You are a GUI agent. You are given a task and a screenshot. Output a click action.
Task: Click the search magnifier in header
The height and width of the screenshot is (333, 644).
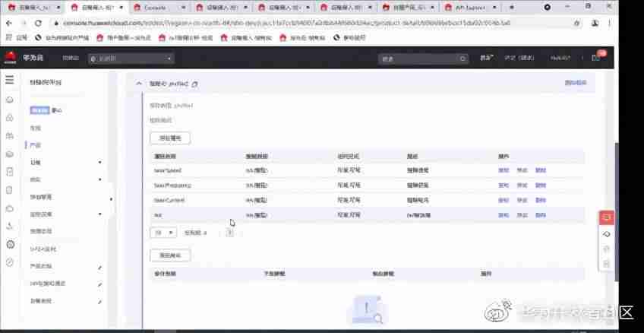click(463, 59)
